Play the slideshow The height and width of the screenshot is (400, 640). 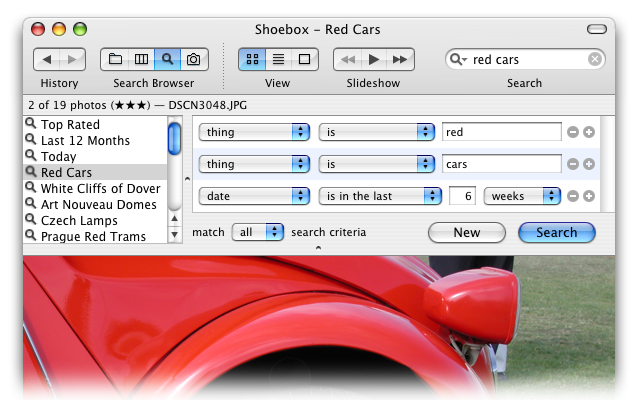(x=373, y=60)
